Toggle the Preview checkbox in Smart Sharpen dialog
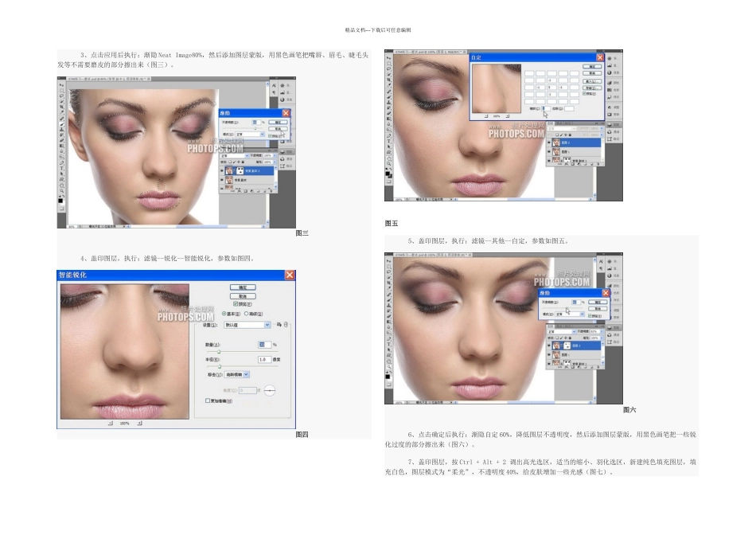This screenshot has height=535, width=756. pyautogui.click(x=235, y=304)
